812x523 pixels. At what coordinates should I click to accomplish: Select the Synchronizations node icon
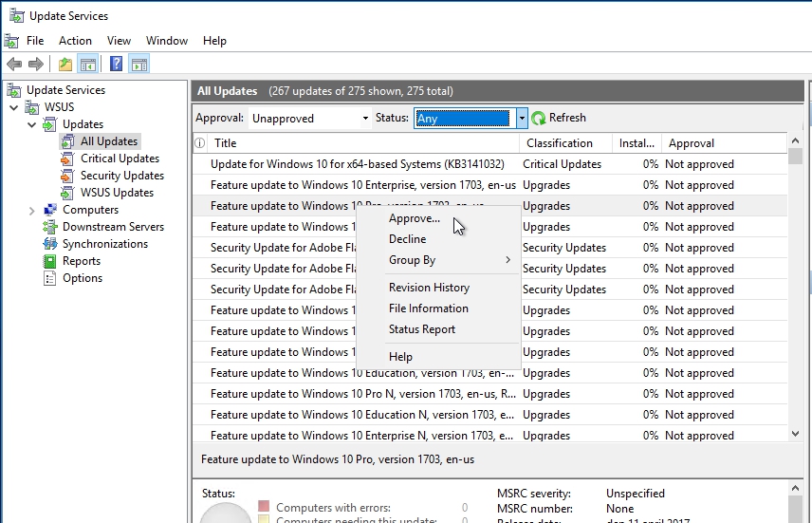coord(50,244)
